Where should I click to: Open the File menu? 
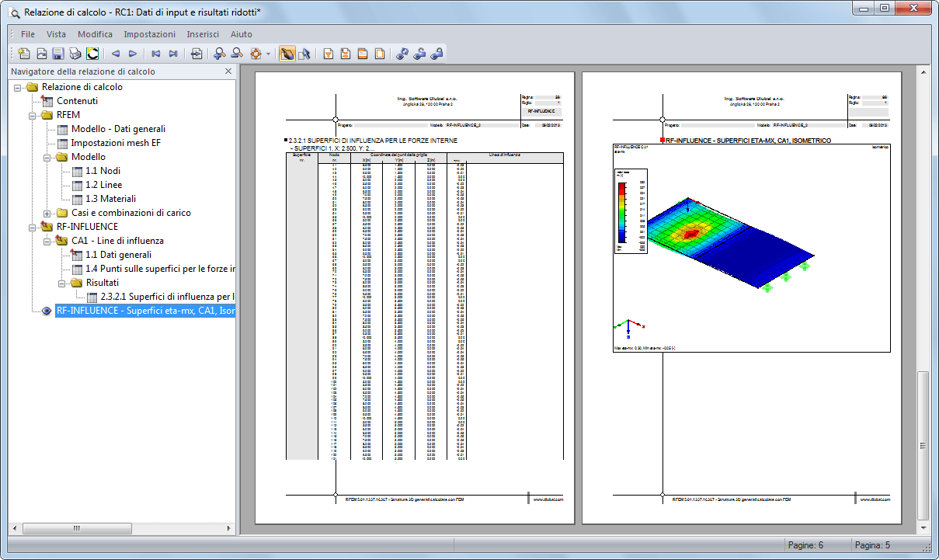28,34
